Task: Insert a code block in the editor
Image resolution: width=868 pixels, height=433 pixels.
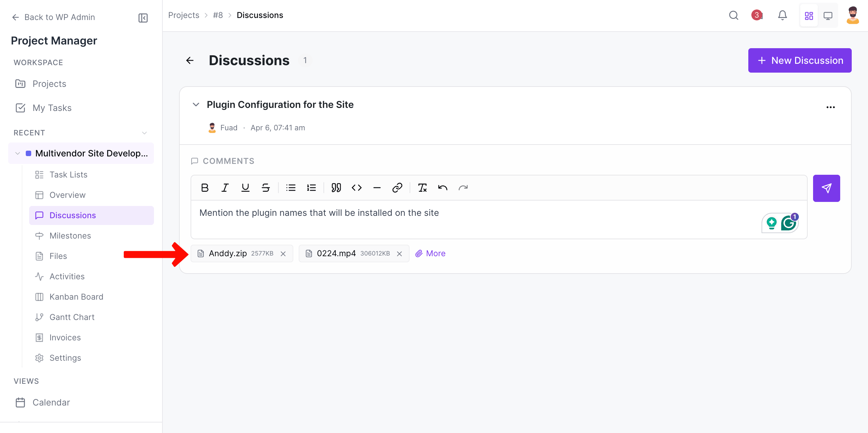Action: 356,188
